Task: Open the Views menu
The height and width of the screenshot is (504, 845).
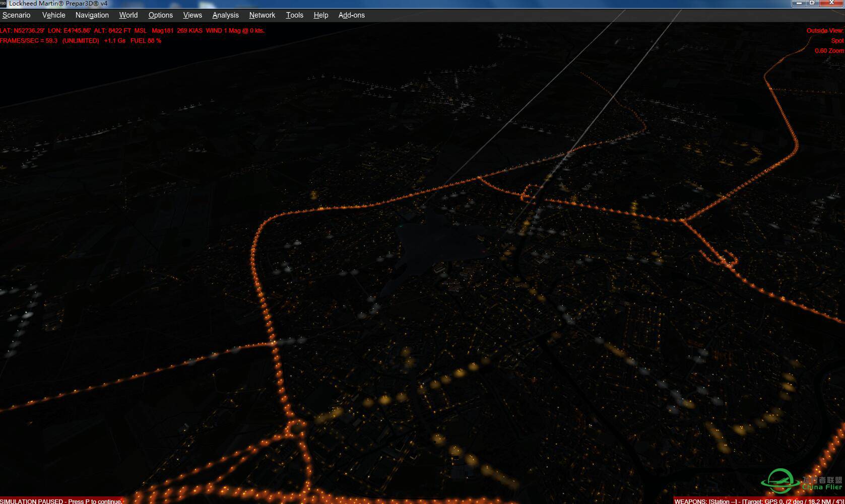Action: click(x=192, y=15)
